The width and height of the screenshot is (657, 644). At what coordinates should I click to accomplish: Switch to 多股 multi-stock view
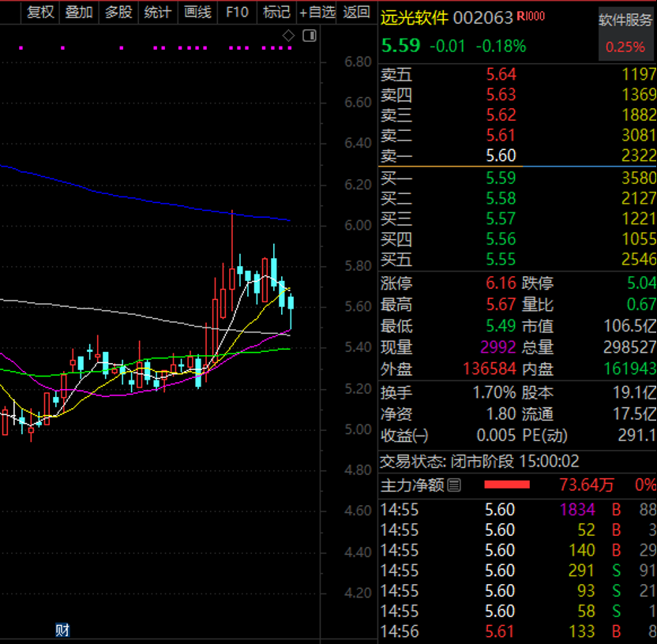(118, 12)
